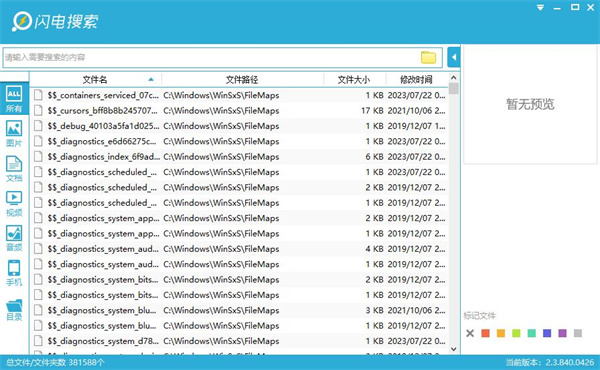Select file $$_diagnostics_system_d78...
The height and width of the screenshot is (370, 600).
(103, 341)
